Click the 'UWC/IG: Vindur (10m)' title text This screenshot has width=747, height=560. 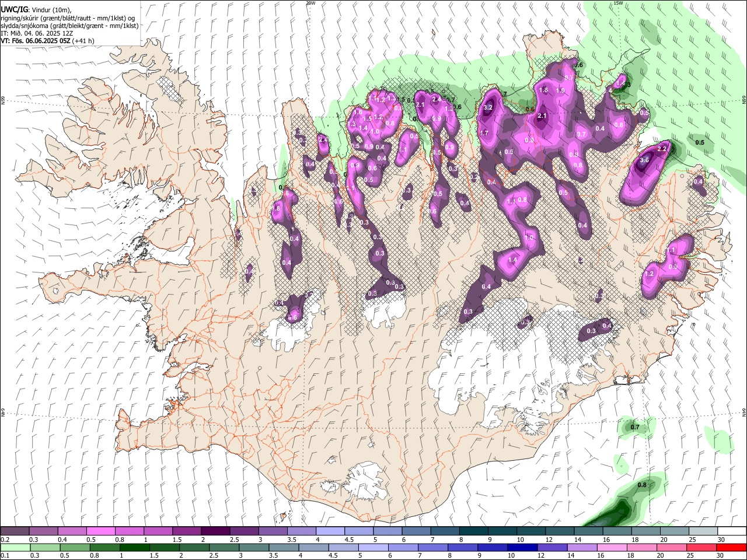[x=36, y=9]
